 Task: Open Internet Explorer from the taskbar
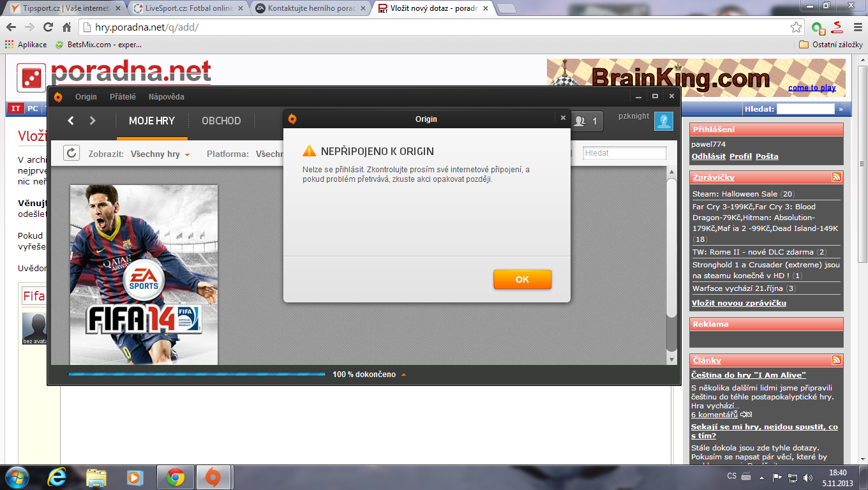[x=56, y=477]
